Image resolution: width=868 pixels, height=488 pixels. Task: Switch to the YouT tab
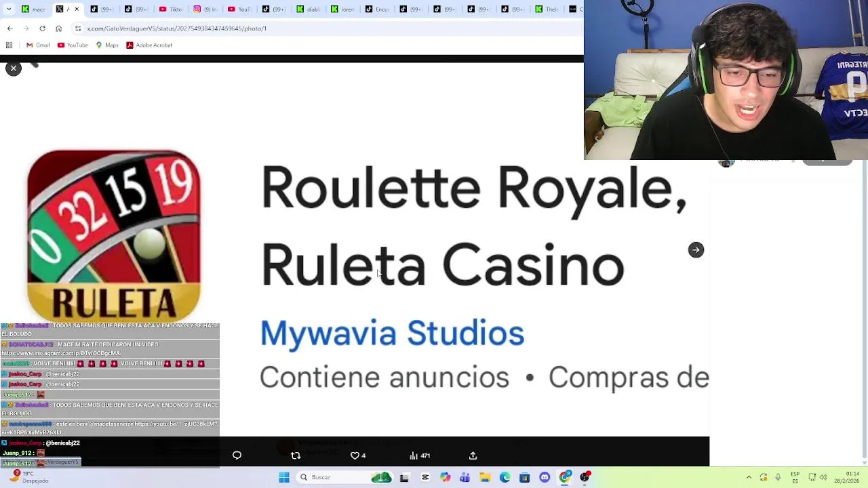tap(239, 9)
